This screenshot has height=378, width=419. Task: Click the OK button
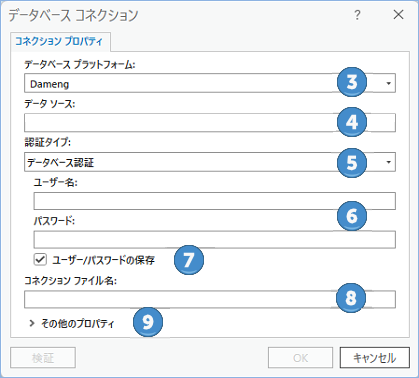[300, 358]
